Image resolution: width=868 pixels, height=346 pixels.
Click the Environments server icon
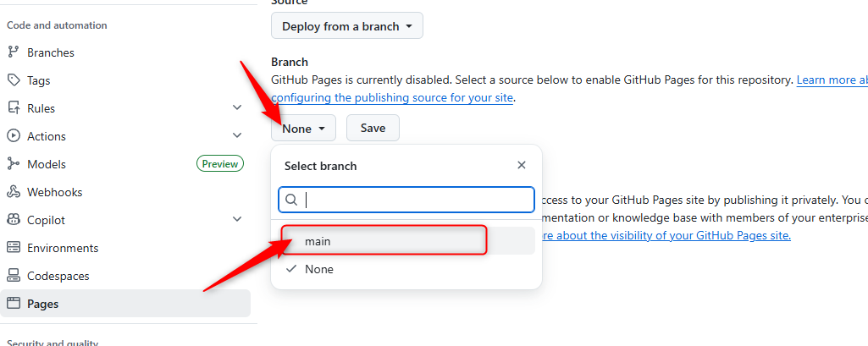[x=13, y=248]
